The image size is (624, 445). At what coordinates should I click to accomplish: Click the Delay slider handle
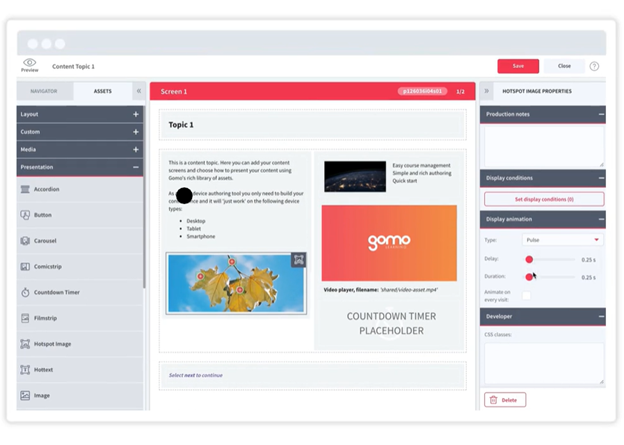pos(529,259)
